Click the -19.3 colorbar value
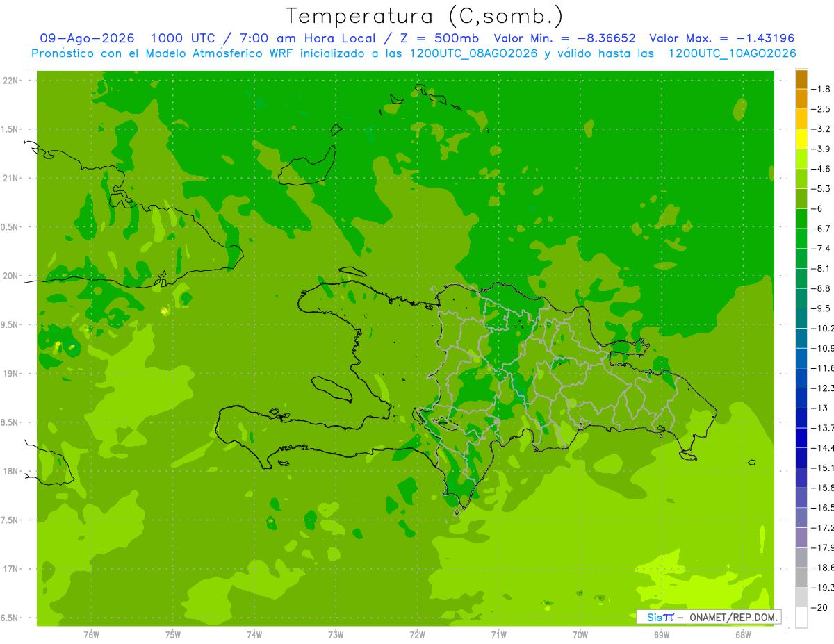The image size is (834, 644). [823, 588]
